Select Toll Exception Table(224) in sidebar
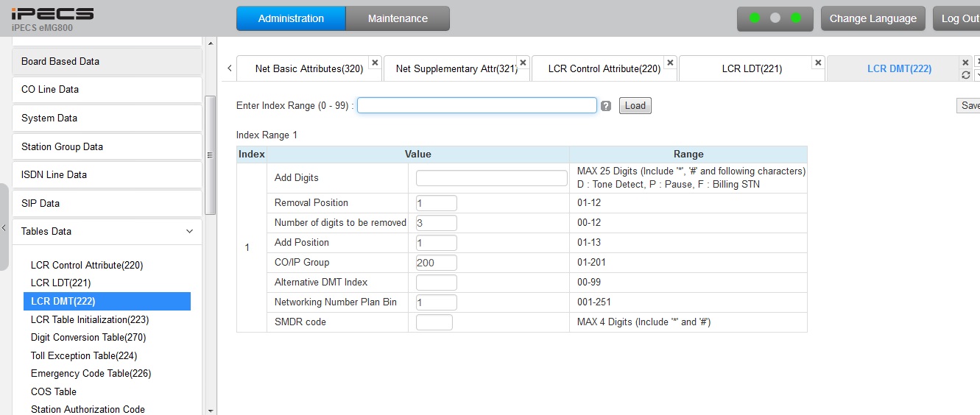The width and height of the screenshot is (980, 415). click(x=83, y=355)
